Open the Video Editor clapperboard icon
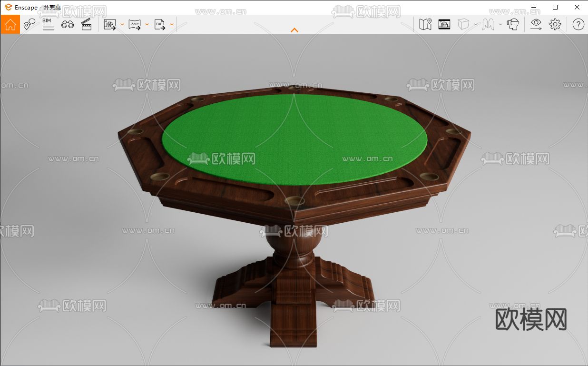 click(87, 24)
